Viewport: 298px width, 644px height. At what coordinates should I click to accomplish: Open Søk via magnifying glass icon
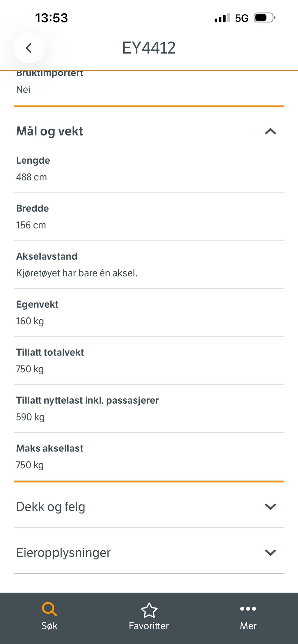click(49, 609)
